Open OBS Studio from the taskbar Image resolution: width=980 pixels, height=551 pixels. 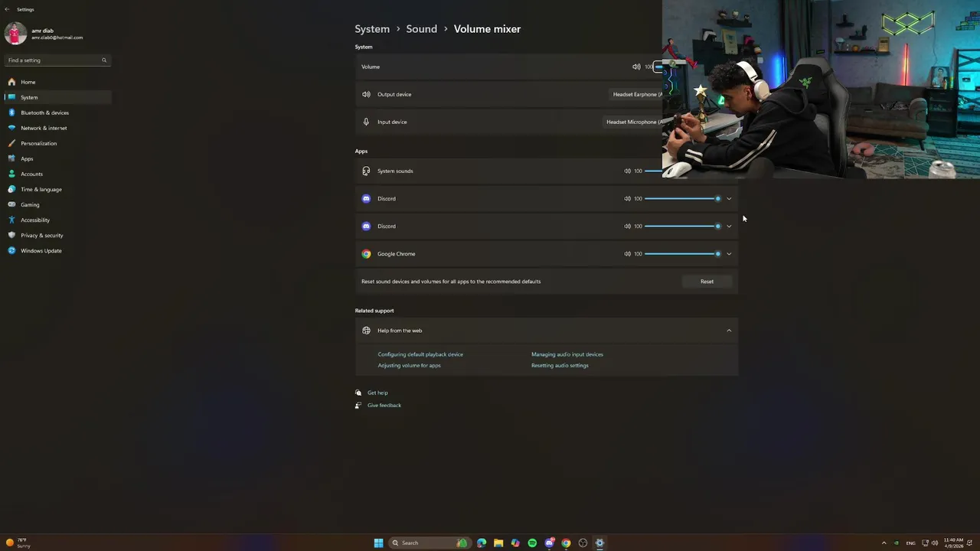coord(583,543)
